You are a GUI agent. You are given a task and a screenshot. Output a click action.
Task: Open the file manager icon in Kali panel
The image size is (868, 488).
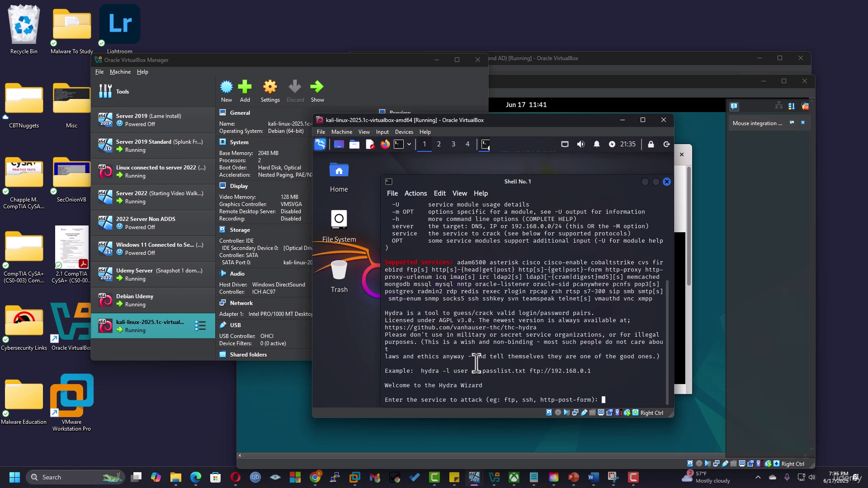354,144
